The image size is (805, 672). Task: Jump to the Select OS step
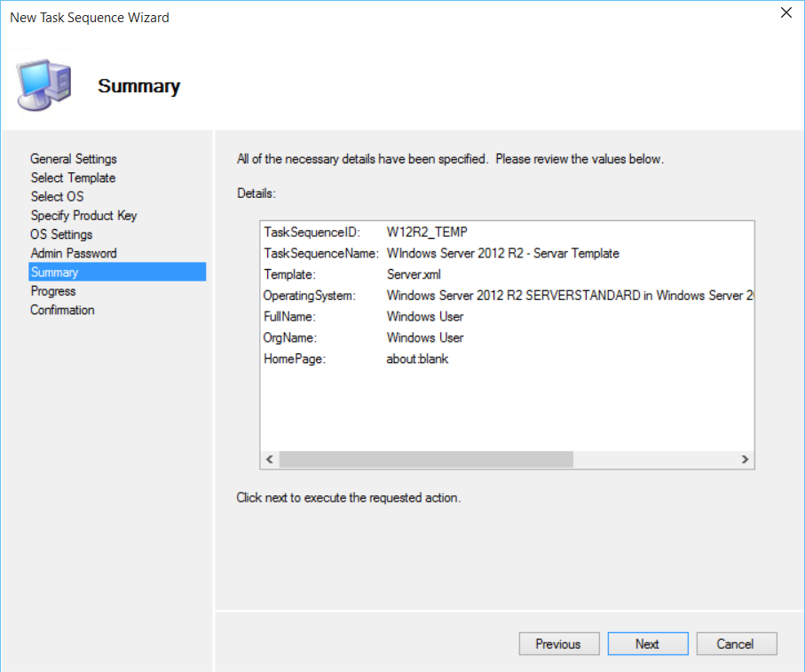coord(57,196)
